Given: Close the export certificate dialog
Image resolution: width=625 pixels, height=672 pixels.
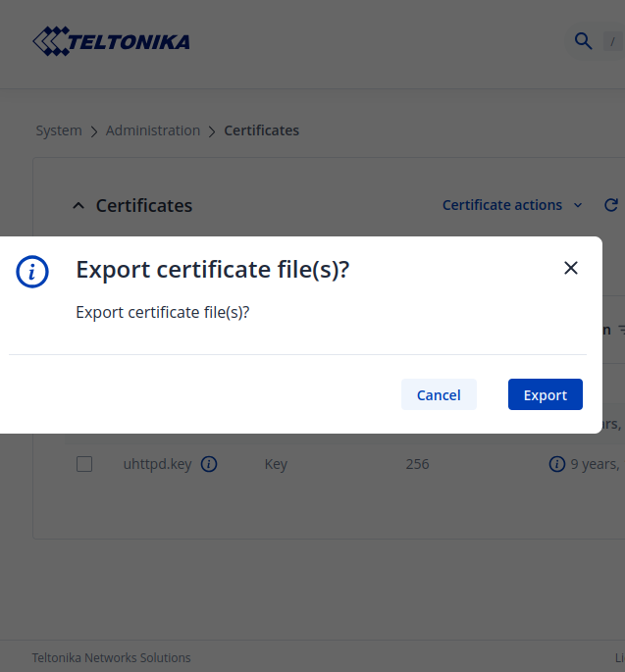Looking at the screenshot, I should tap(571, 268).
